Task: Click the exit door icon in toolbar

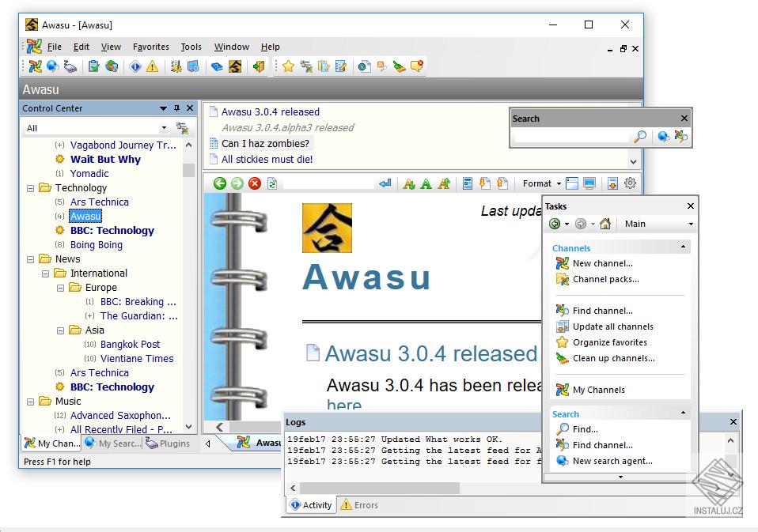Action: click(x=259, y=66)
